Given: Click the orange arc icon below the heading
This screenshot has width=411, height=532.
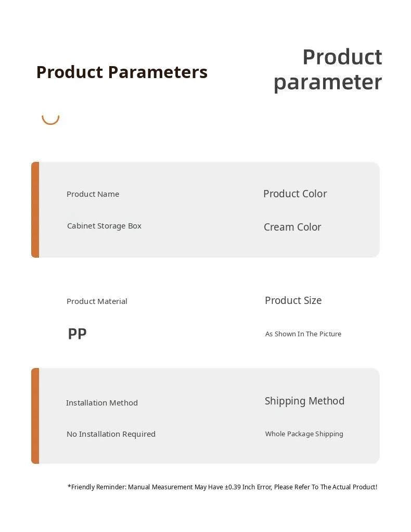Looking at the screenshot, I should (x=50, y=120).
